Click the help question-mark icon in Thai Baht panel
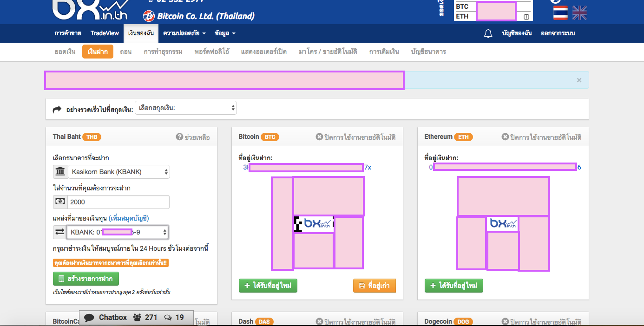The height and width of the screenshot is (326, 644). pos(179,137)
